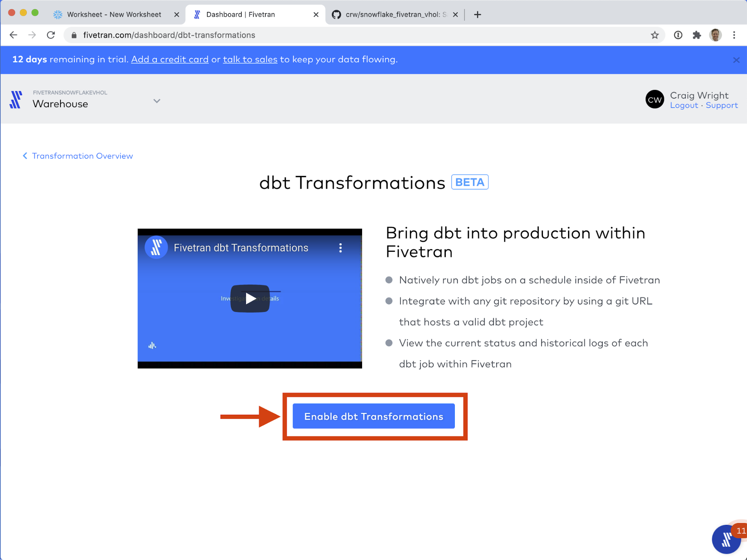Click the CW avatar circle
The height and width of the screenshot is (560, 747).
[x=654, y=100]
